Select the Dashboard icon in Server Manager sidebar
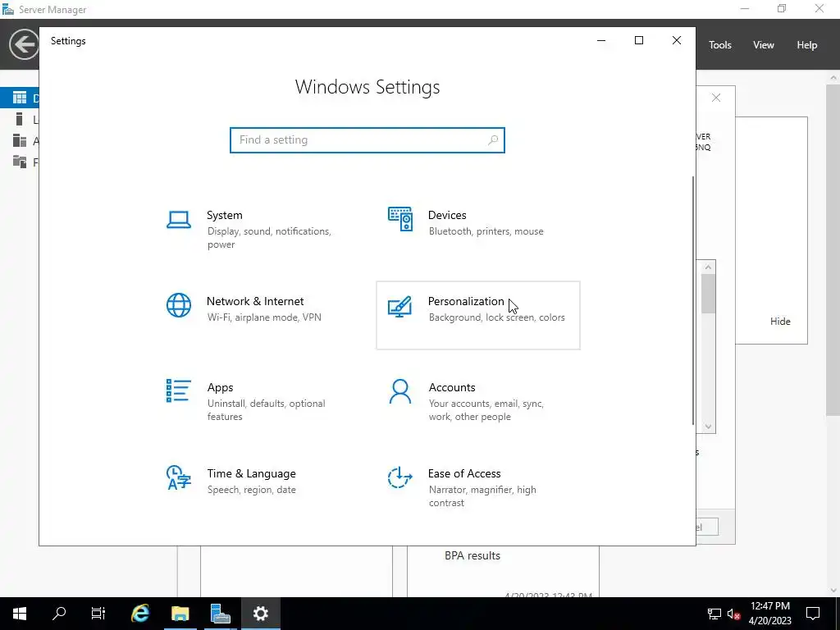Screen dimensions: 840x630 20,98
